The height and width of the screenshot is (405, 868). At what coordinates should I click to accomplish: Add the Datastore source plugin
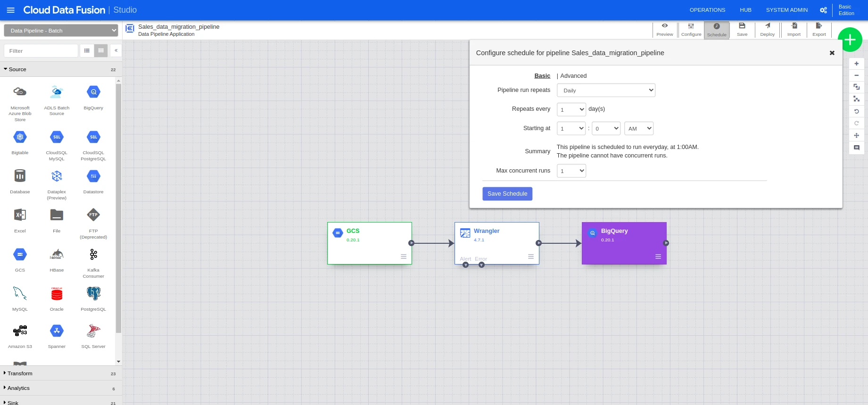pos(93,182)
